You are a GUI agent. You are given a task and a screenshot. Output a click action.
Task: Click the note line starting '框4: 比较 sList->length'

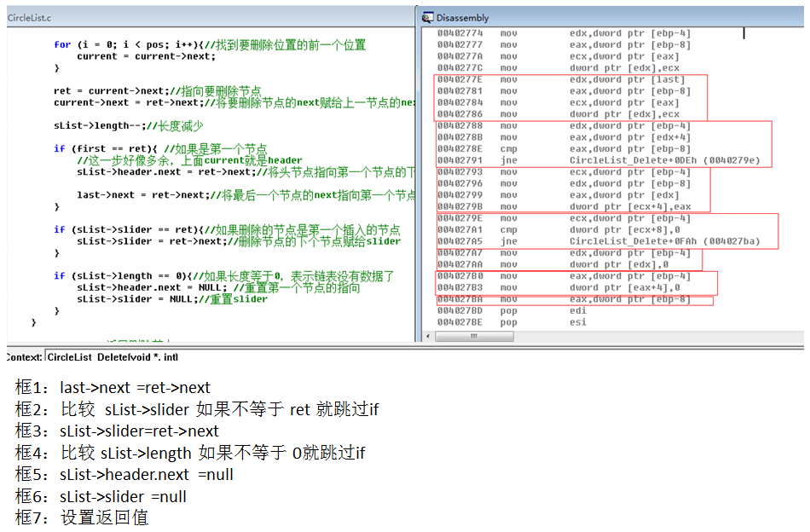(x=190, y=453)
